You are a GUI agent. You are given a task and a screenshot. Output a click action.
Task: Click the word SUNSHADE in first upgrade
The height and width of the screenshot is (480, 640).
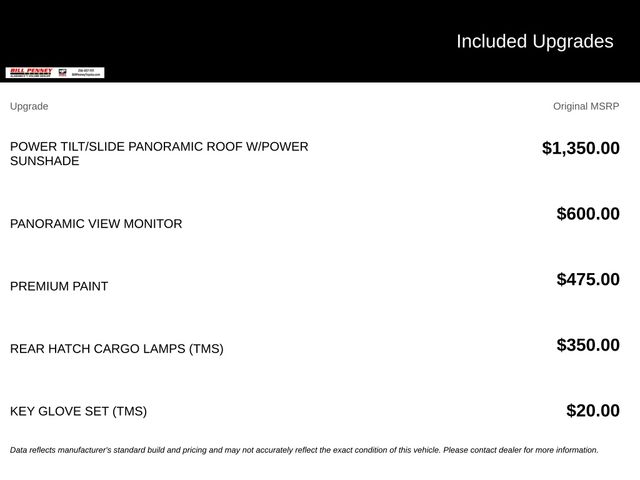tap(44, 161)
